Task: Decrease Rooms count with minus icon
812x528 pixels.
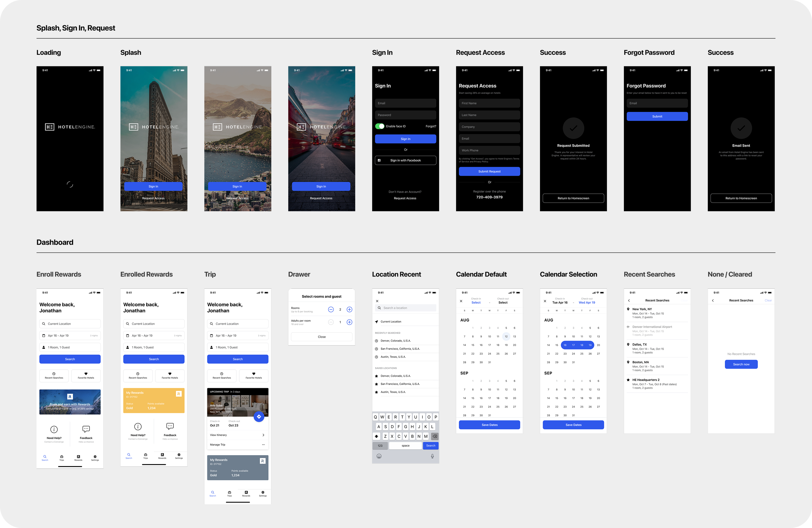Action: click(331, 310)
